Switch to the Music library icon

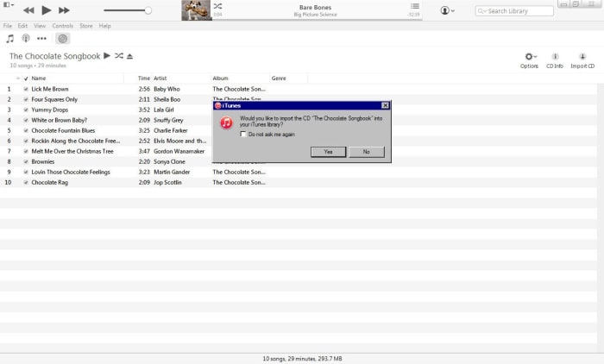click(10, 39)
